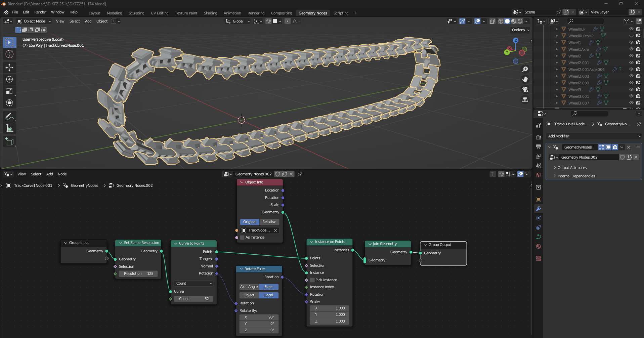This screenshot has height=338, width=644.
Task: Open the Object Mode dropdown
Action: point(34,21)
